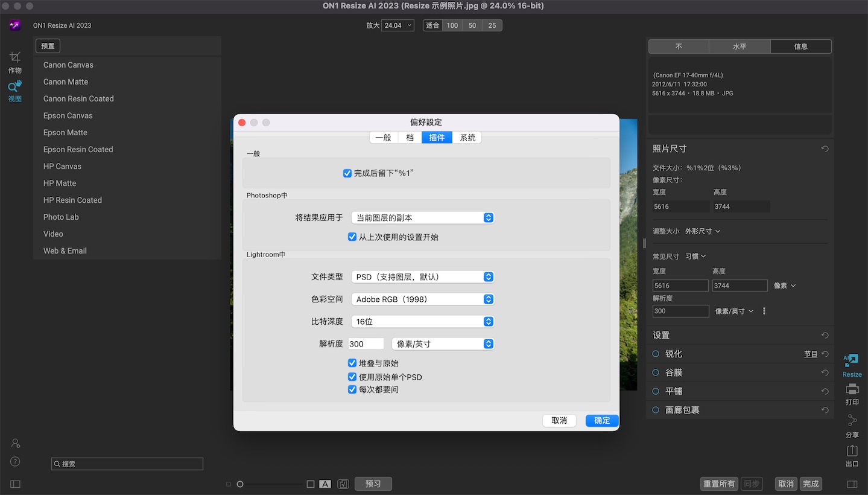Enable the 谷膜 setting circle toggle
The height and width of the screenshot is (495, 868).
coord(656,373)
